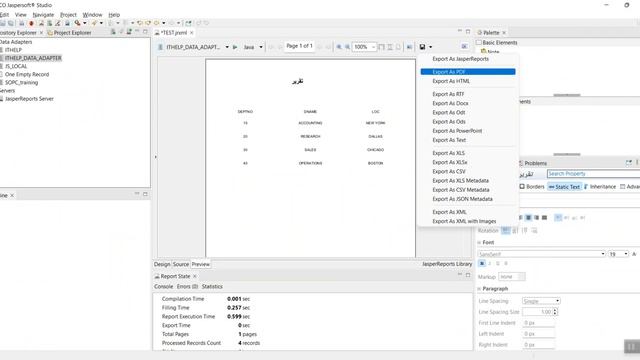Choose Export As PDF
The height and width of the screenshot is (360, 640).
(468, 72)
